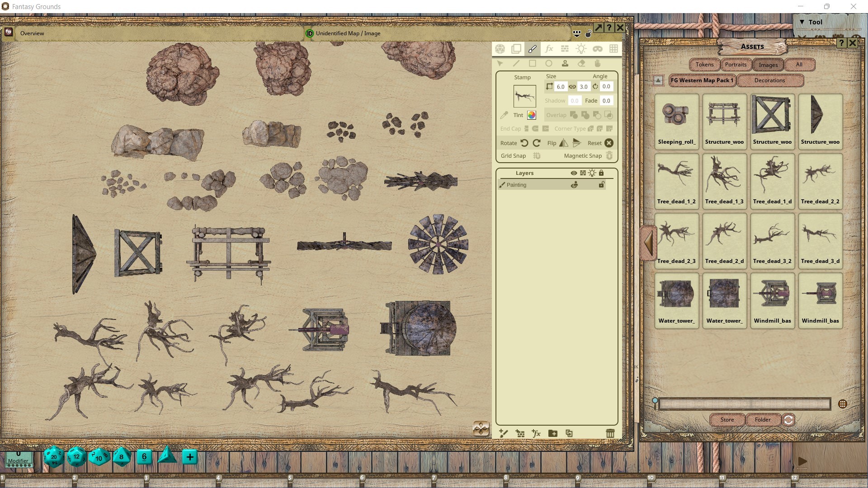Click the eyedropper icon next to Tint

(x=505, y=115)
